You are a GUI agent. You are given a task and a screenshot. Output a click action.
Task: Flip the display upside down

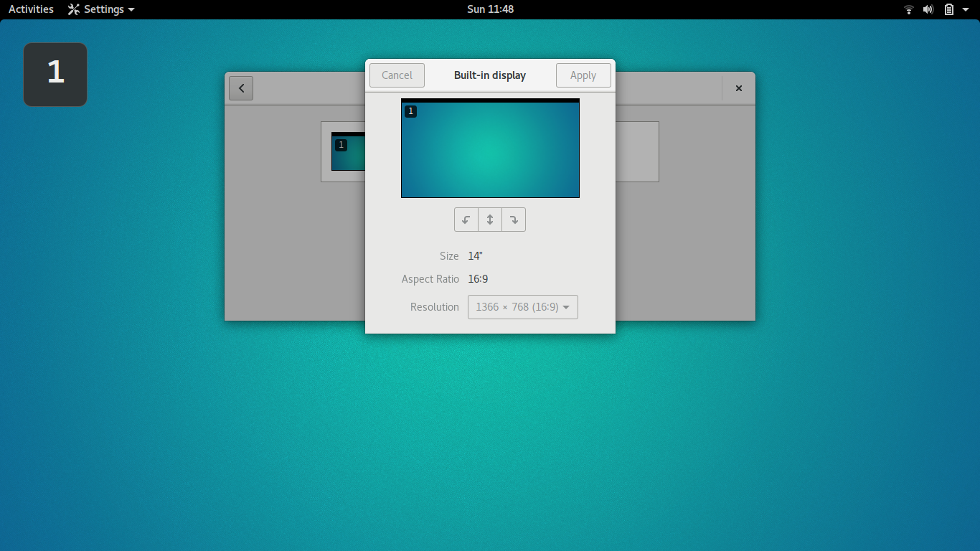point(490,220)
